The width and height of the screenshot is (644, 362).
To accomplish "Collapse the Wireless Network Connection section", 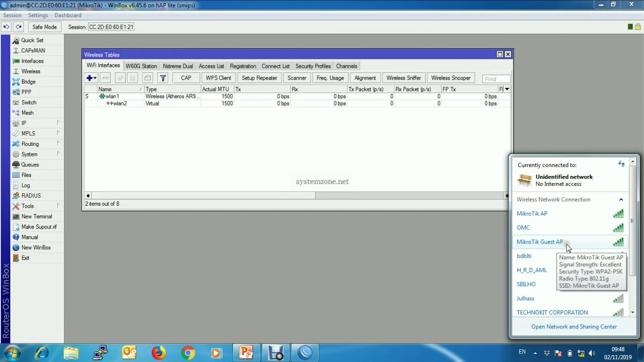I will pos(621,200).
